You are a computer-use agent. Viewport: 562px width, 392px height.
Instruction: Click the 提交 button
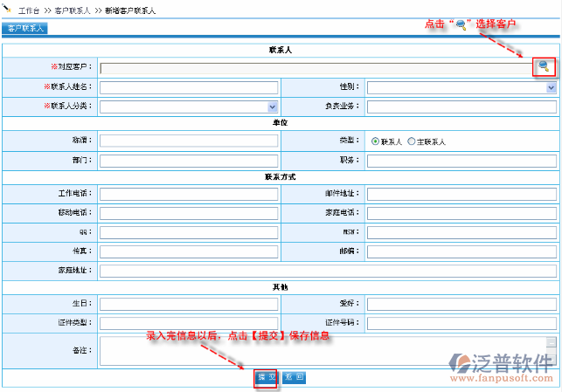pos(267,377)
